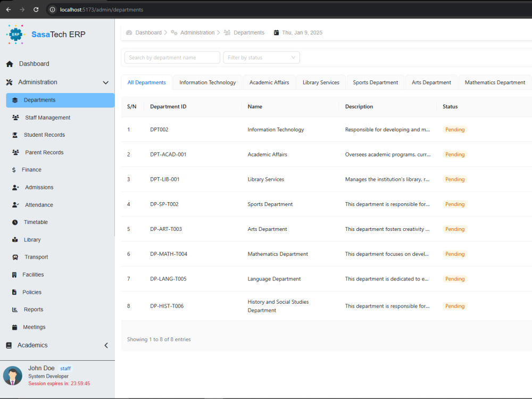532x399 pixels.
Task: Click the breadcrumb Departments people icon
Action: pos(227,32)
